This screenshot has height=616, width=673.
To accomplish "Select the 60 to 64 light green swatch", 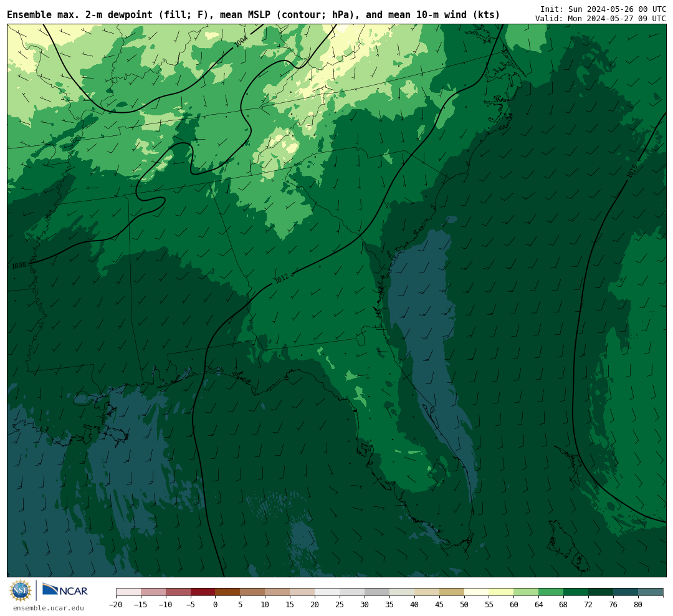I will (526, 592).
